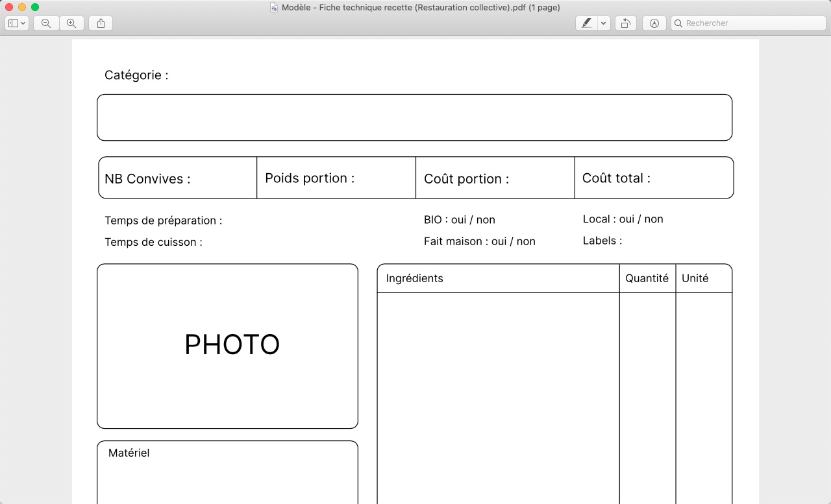Expand the sidebar view dropdown chevron
This screenshot has height=504, width=831.
click(24, 23)
